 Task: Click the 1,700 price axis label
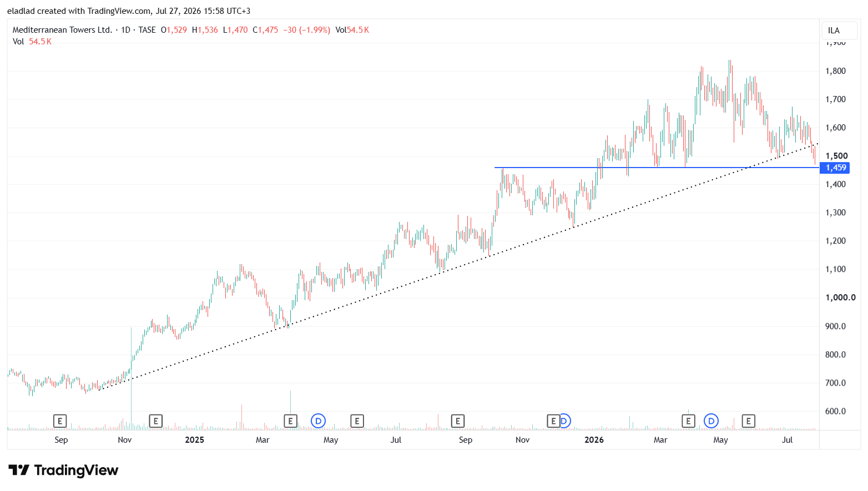(x=835, y=99)
